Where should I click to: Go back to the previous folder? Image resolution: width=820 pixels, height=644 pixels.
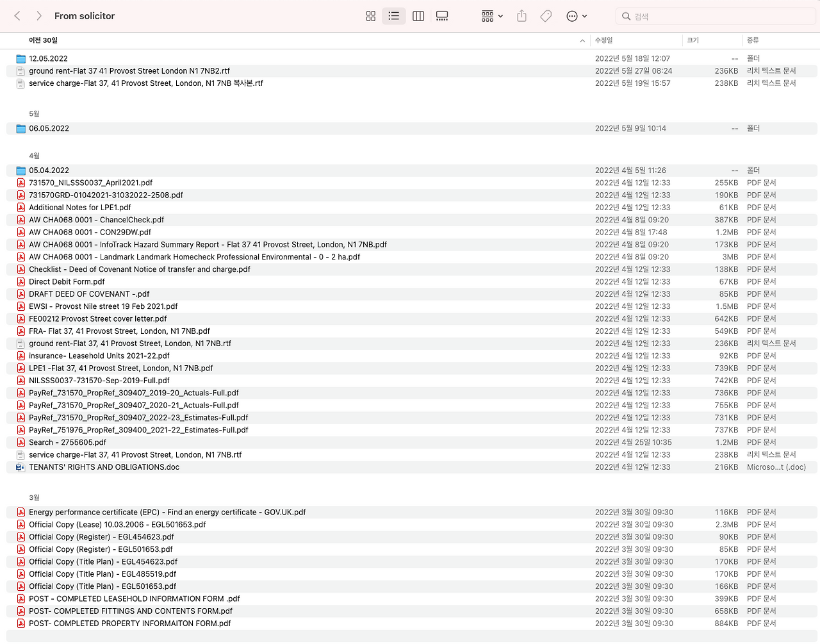[17, 16]
